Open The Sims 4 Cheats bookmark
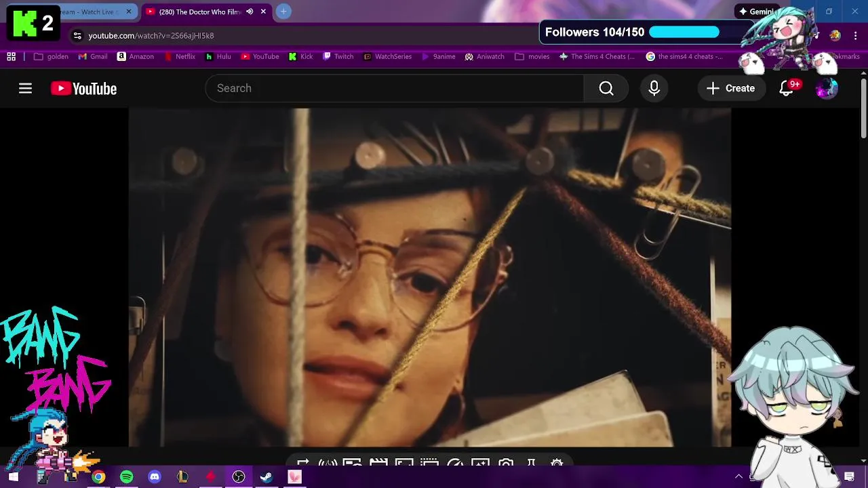Image resolution: width=868 pixels, height=488 pixels. [597, 56]
